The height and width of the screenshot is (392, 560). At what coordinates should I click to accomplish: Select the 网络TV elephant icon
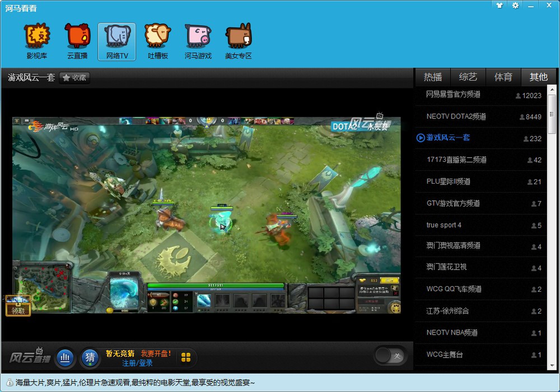coord(117,41)
